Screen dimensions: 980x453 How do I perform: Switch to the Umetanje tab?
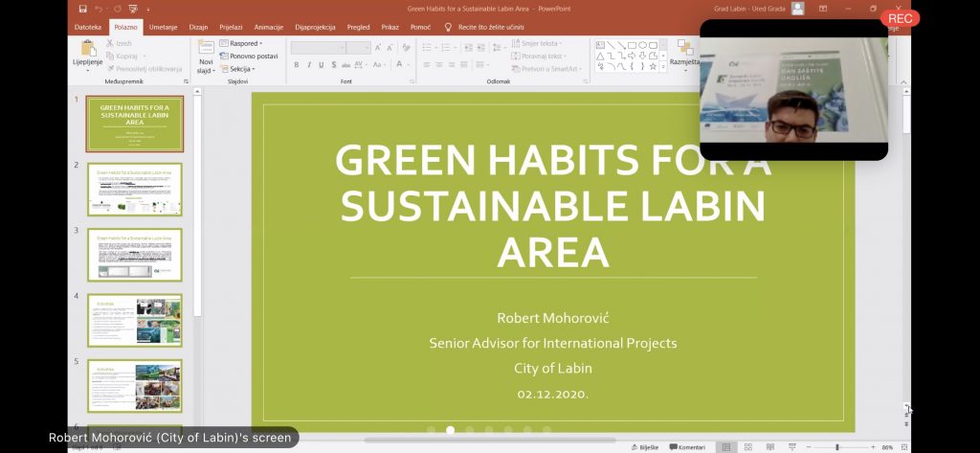163,28
